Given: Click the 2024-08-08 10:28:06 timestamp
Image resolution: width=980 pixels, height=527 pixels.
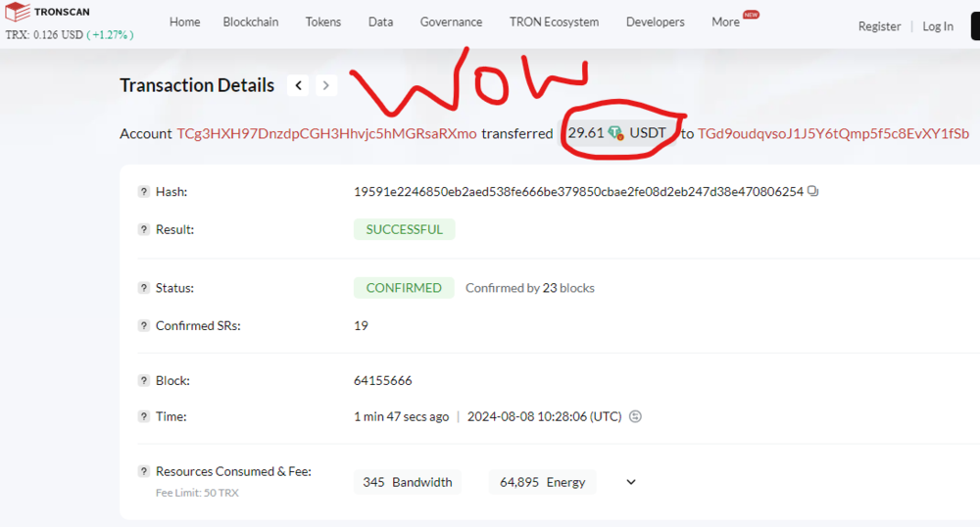Looking at the screenshot, I should point(544,416).
